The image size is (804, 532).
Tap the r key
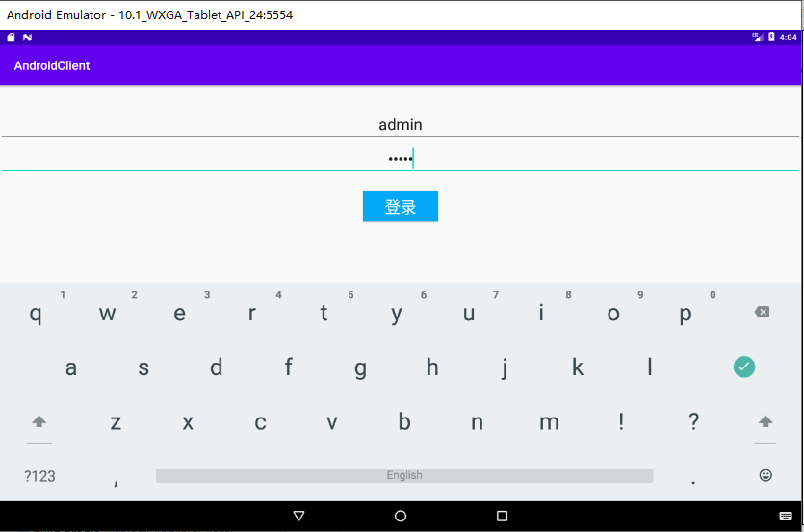(x=251, y=313)
